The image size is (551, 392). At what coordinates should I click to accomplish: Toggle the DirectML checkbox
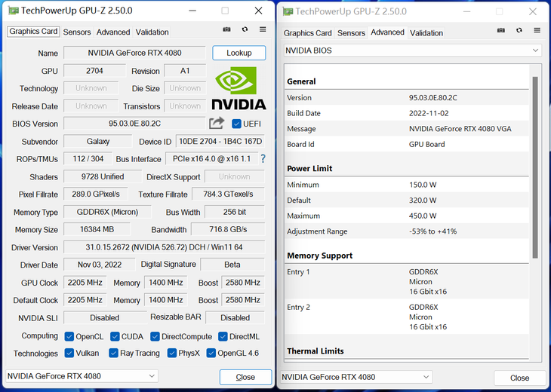click(x=223, y=336)
